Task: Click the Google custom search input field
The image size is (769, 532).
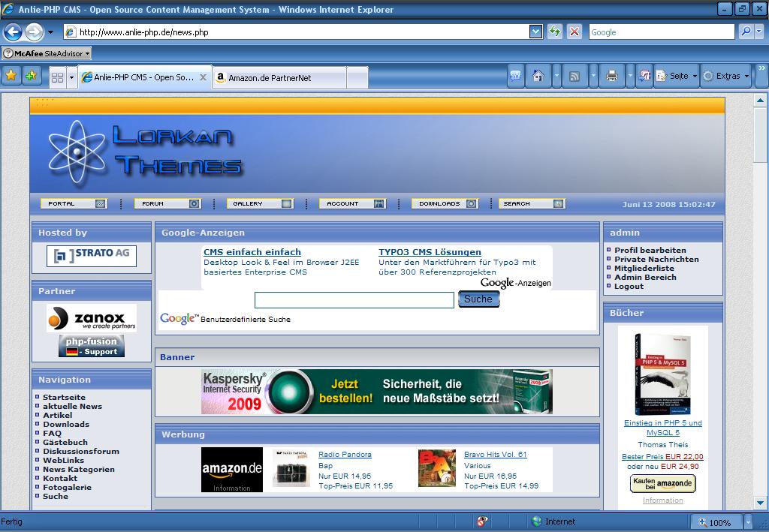Action: (x=354, y=300)
